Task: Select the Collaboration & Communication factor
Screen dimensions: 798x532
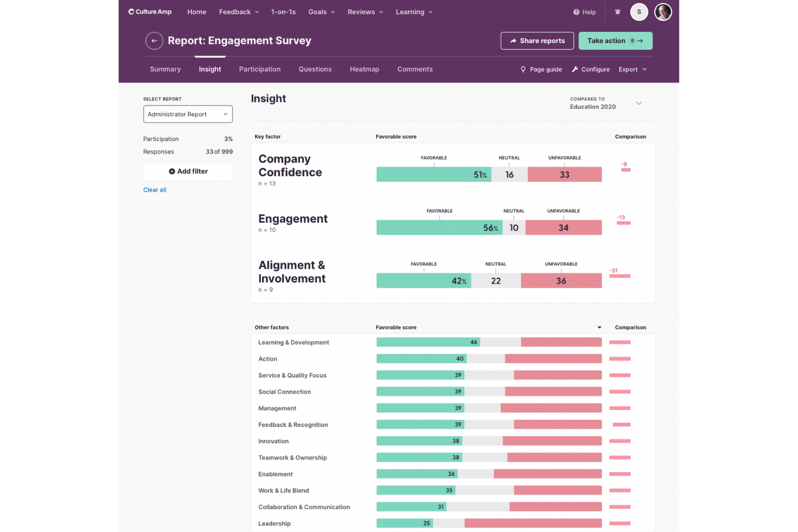Action: coord(304,507)
